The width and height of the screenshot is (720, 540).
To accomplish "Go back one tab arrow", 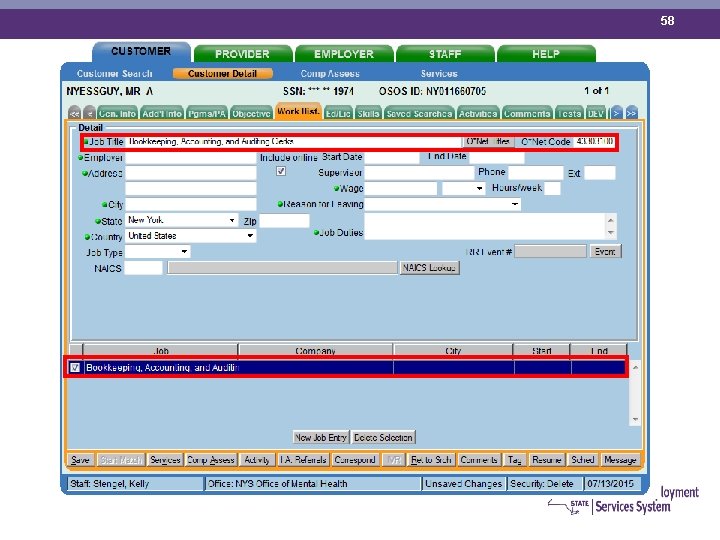I will (x=90, y=113).
